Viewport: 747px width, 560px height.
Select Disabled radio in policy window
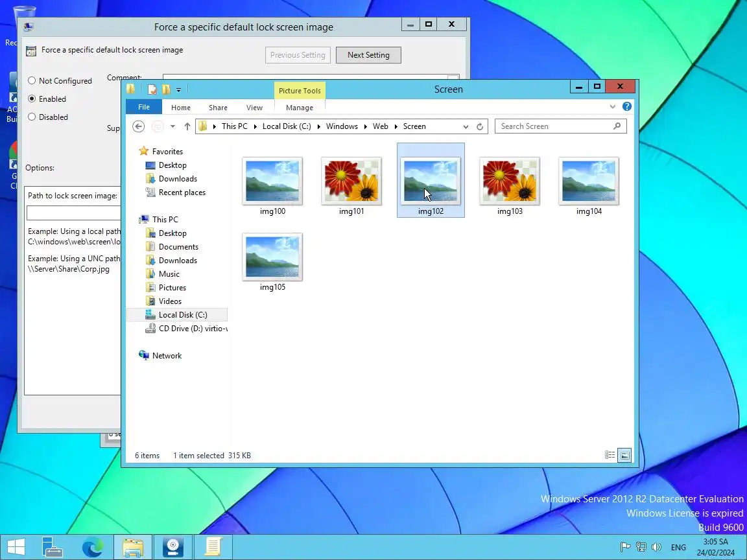[32, 117]
